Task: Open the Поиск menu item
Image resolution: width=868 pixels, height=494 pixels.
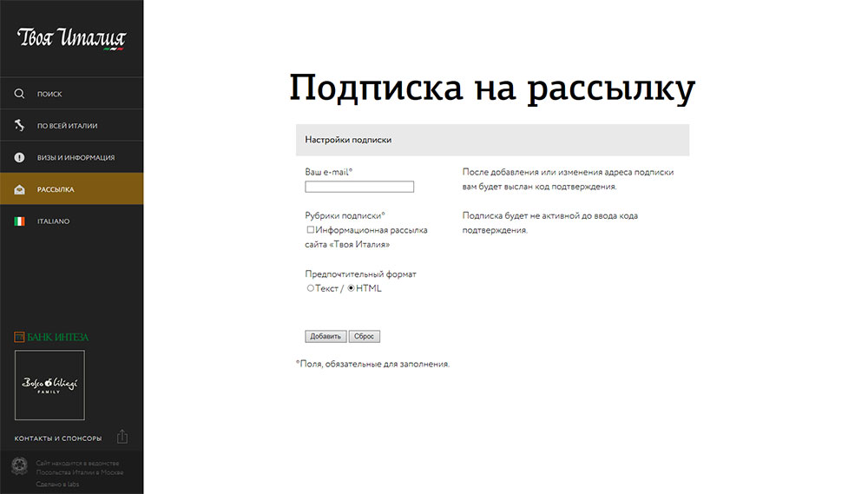Action: tap(71, 94)
